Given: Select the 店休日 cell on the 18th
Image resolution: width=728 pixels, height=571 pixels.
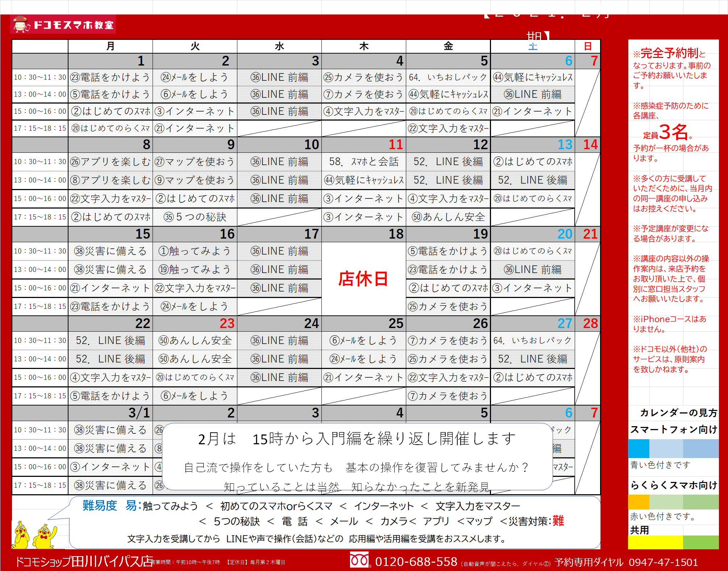Looking at the screenshot, I should [363, 279].
